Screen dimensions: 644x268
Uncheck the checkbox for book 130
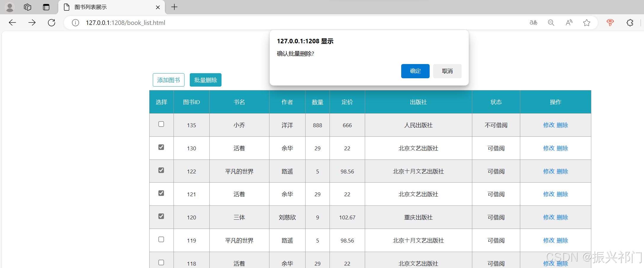point(161,147)
